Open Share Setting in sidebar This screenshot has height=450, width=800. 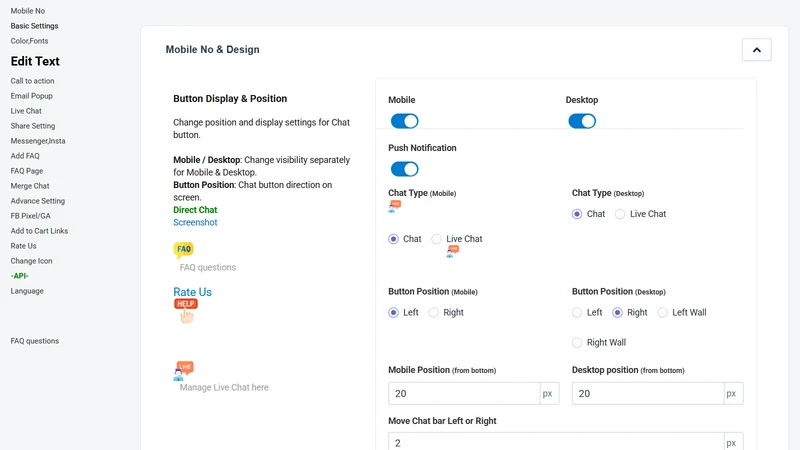(x=33, y=126)
